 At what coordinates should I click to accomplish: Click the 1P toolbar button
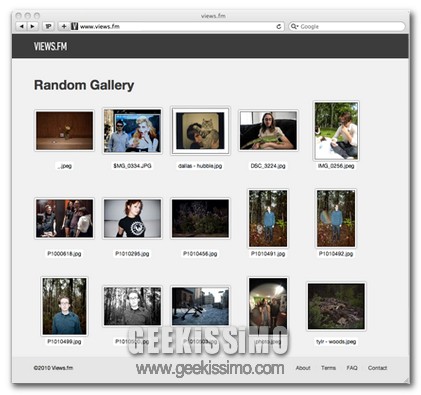48,26
